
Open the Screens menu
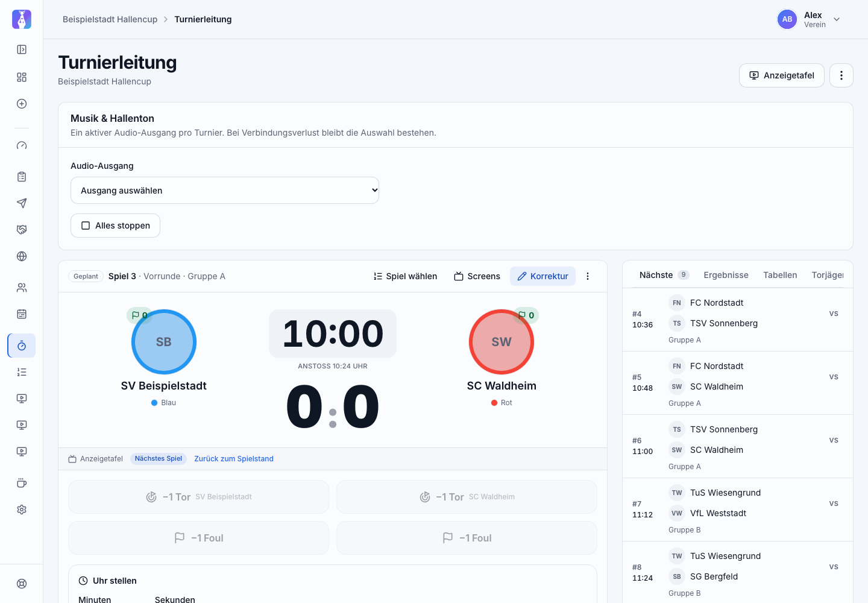(477, 276)
